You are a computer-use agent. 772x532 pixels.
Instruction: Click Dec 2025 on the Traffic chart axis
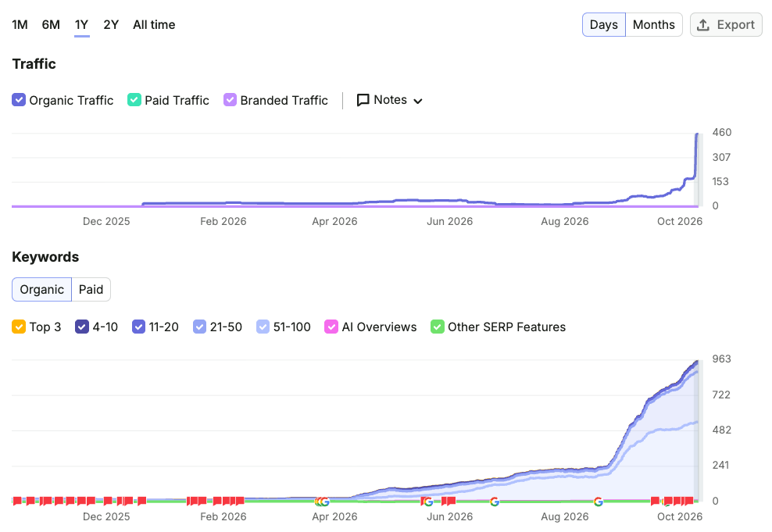106,221
